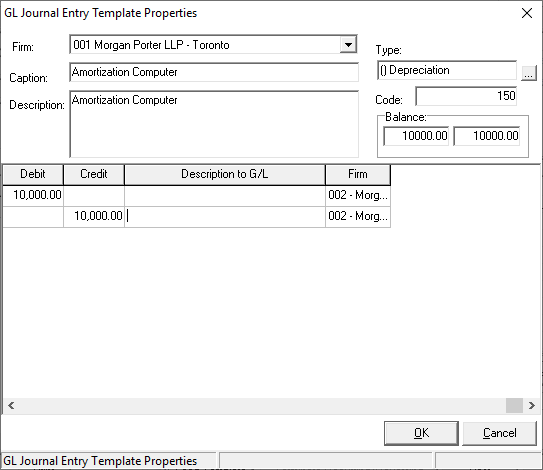Edit the Code field showing 150
This screenshot has height=470, width=543.
[466, 96]
